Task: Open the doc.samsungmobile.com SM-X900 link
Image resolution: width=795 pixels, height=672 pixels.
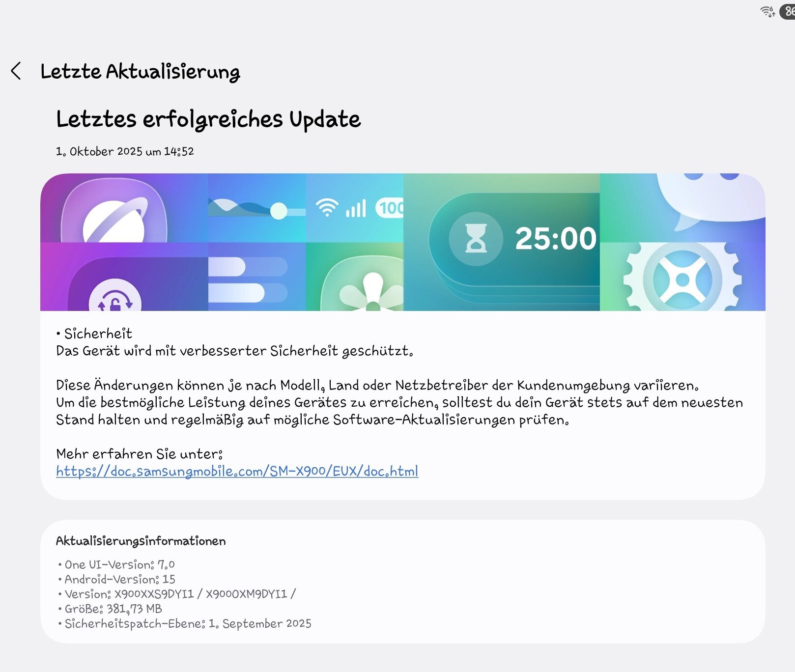Action: pos(237,471)
